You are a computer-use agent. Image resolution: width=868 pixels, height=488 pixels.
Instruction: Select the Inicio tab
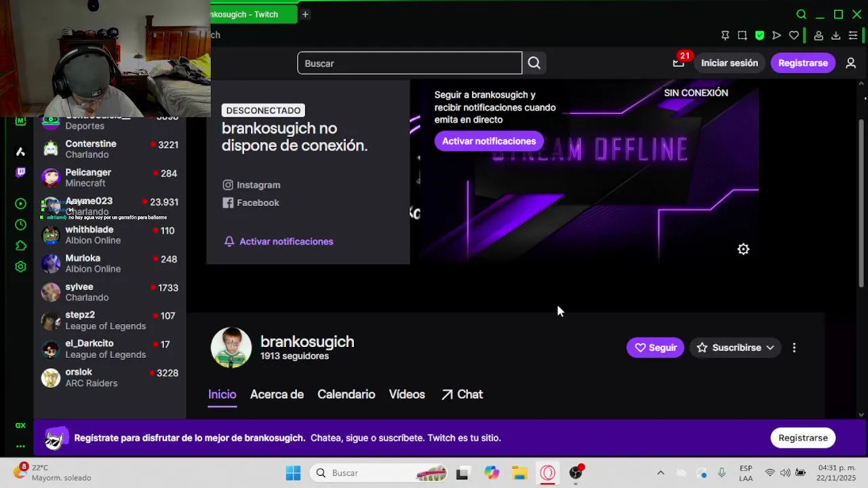coord(222,394)
